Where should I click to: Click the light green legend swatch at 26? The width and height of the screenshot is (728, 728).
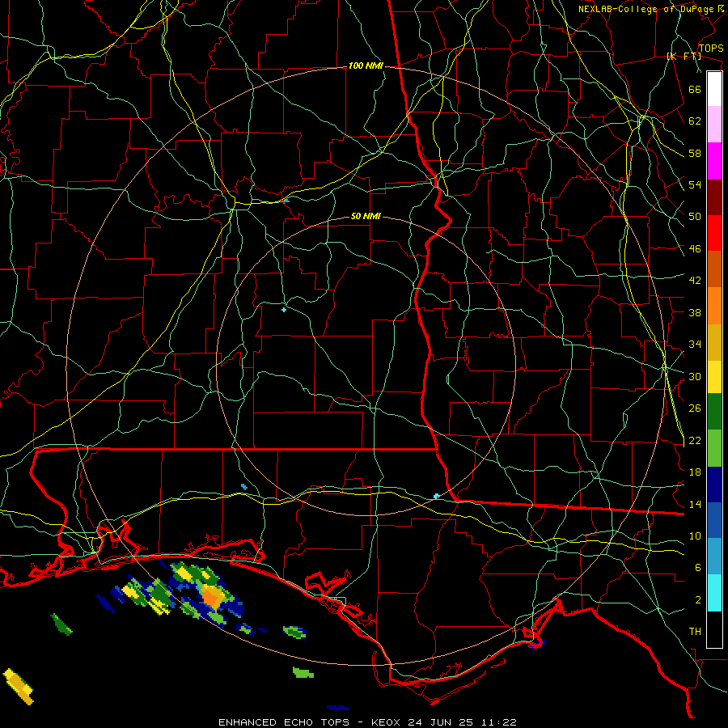click(714, 448)
